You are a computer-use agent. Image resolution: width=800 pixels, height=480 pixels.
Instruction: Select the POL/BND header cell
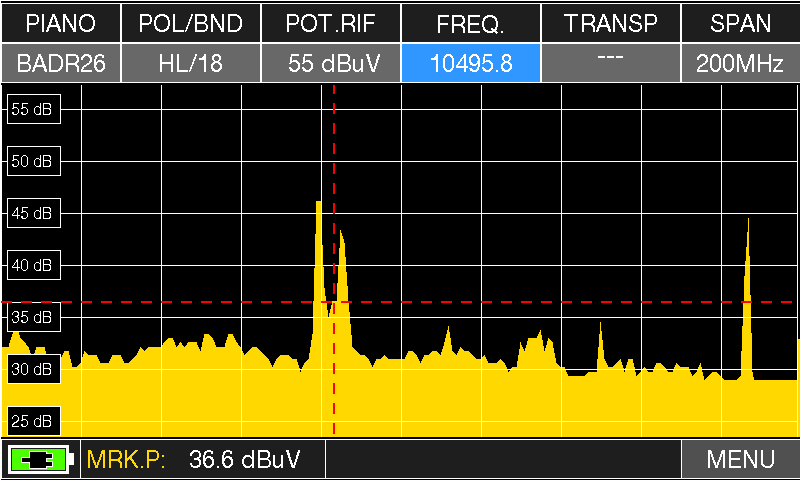(191, 23)
